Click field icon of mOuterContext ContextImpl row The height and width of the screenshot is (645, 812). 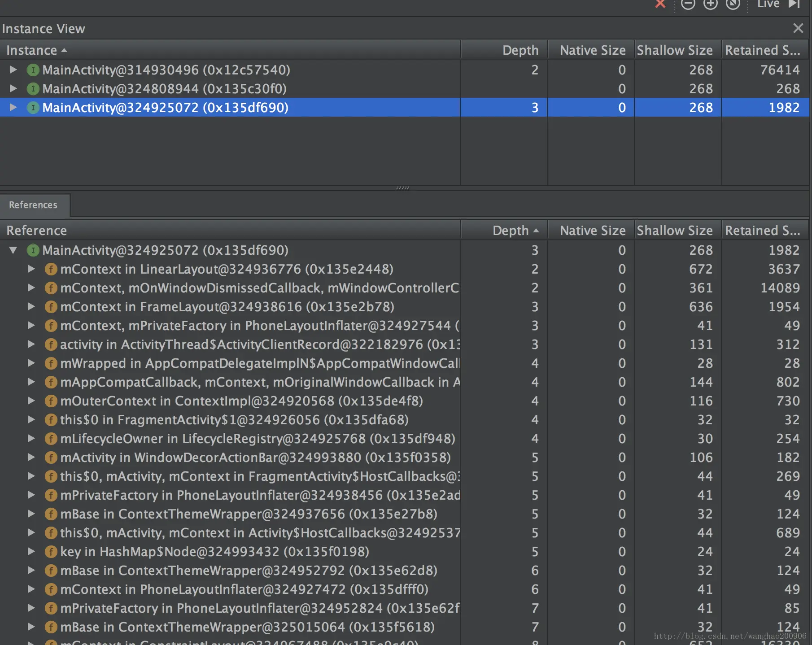[x=51, y=401]
